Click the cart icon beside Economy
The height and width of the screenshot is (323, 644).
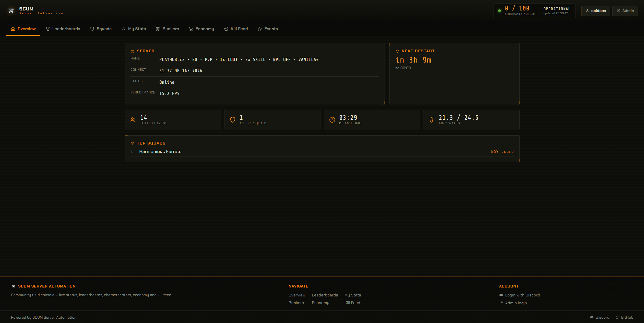tap(191, 29)
